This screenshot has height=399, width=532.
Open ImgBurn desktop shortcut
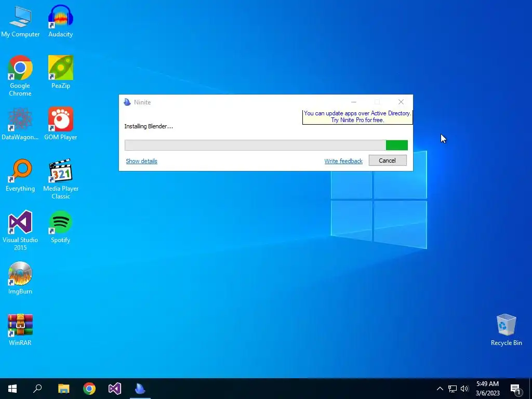tap(20, 278)
